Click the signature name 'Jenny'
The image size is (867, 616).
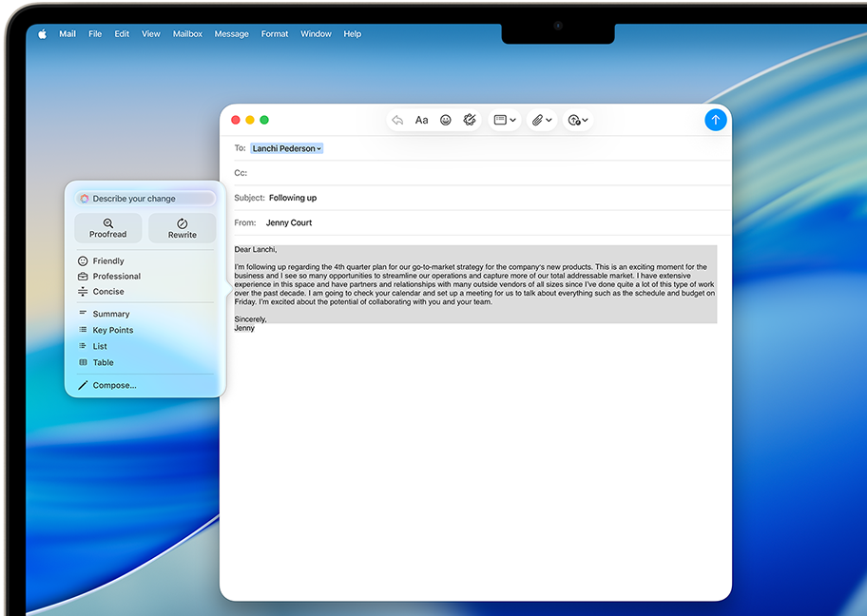[244, 328]
